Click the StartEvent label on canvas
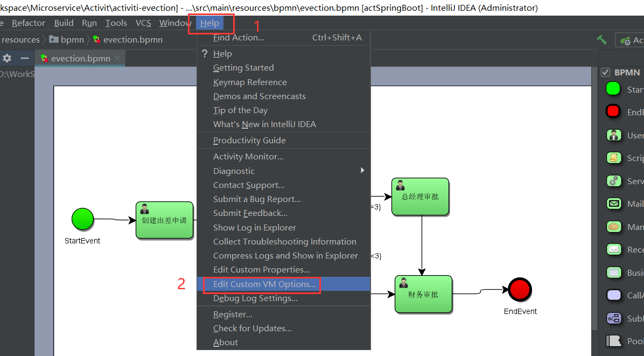644x356 pixels. point(82,241)
